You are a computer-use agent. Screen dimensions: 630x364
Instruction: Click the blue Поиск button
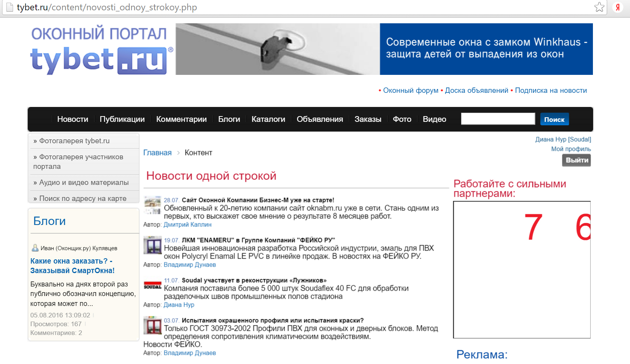tap(554, 119)
